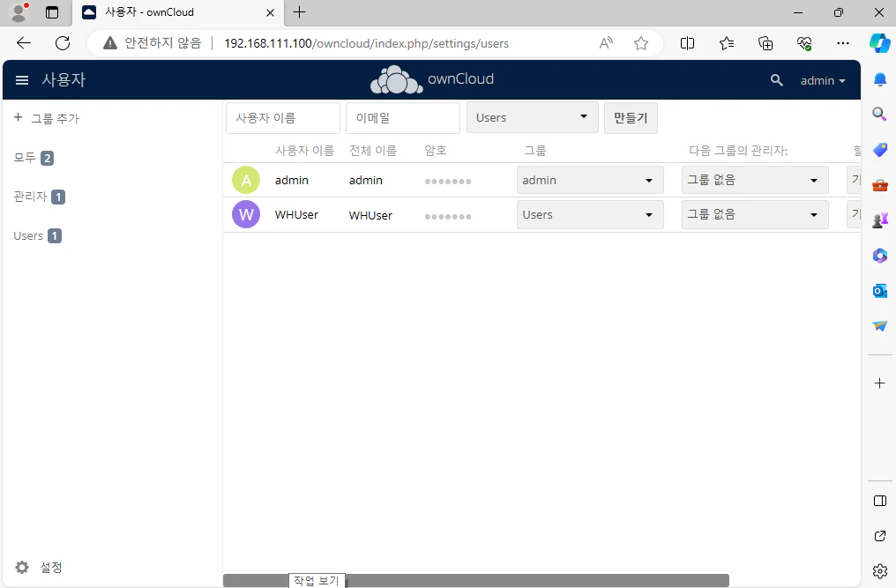Select the 모두 (everyone) group
The height and width of the screenshot is (588, 896).
coord(34,158)
